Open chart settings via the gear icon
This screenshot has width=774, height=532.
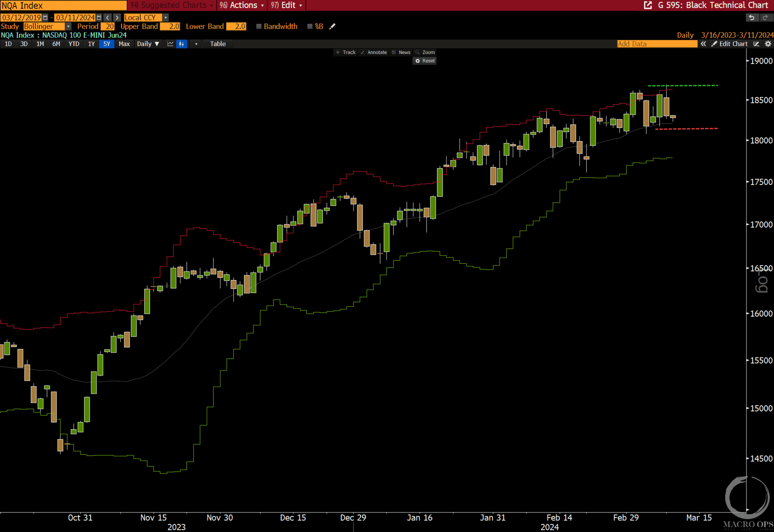(x=768, y=44)
